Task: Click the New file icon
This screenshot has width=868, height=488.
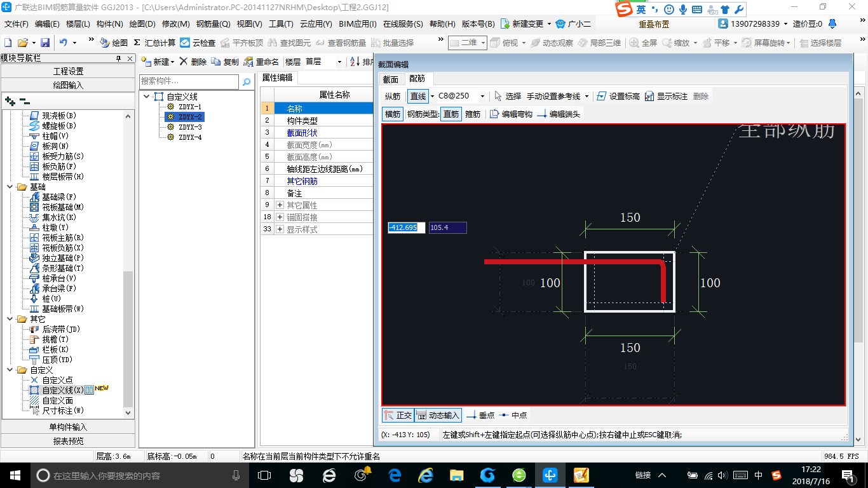Action: point(8,43)
